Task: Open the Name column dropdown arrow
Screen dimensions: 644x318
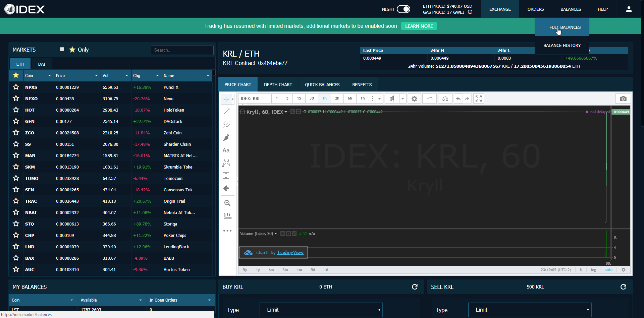Action: click(x=208, y=76)
